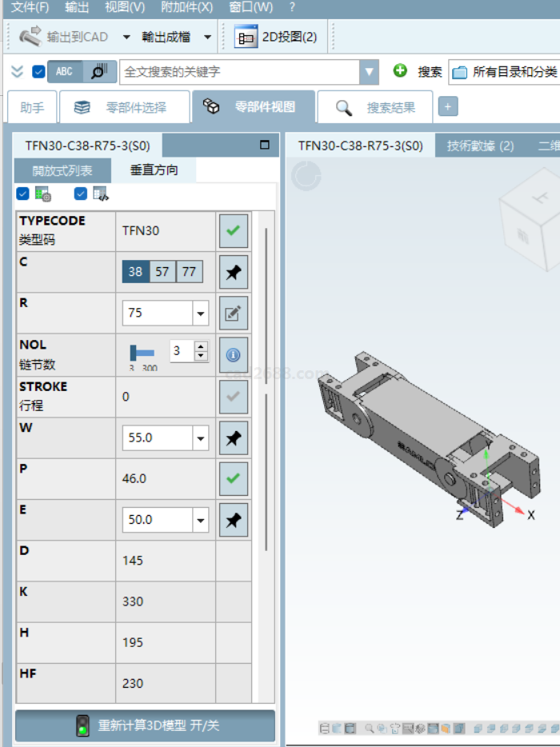
Task: Click the edit pencil icon beside R
Action: 233,314
